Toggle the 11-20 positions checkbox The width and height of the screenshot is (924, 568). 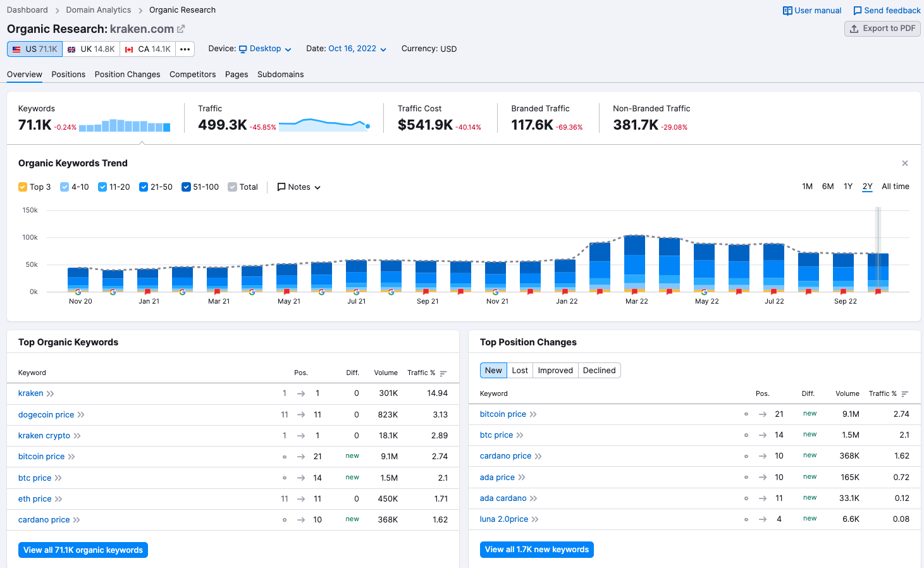102,187
